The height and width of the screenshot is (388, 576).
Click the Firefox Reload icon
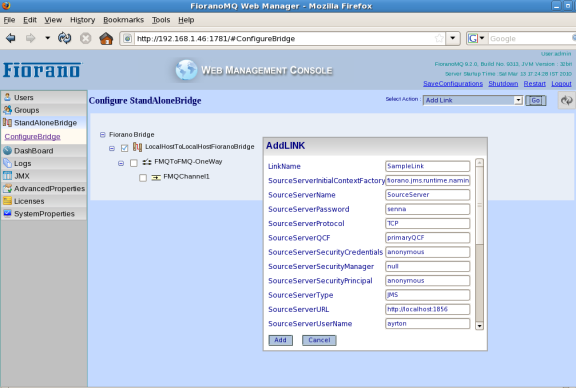pos(65,38)
